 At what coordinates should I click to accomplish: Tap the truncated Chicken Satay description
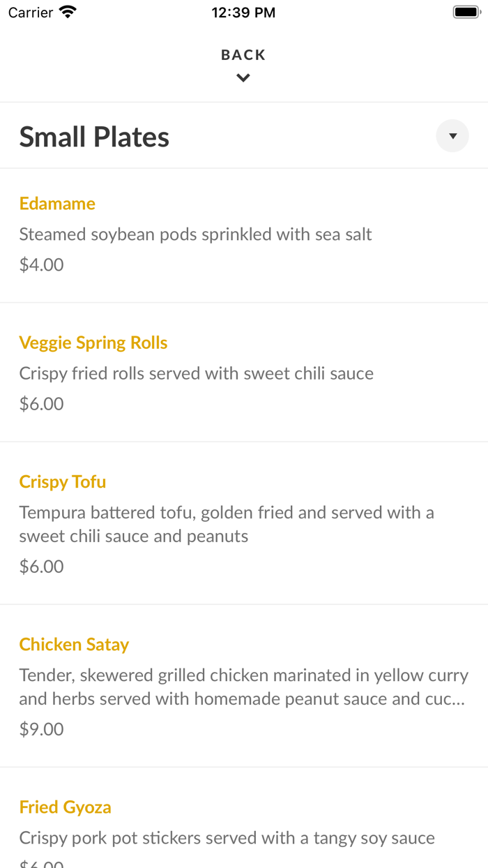pos(243,687)
